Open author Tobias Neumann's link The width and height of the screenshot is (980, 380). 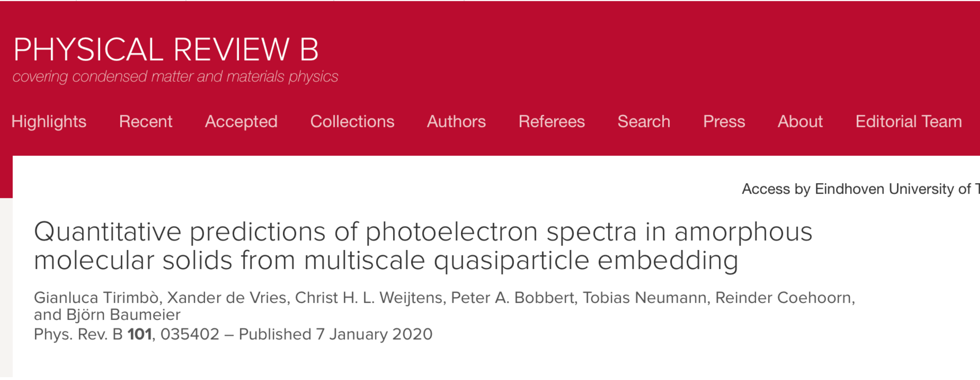644,298
